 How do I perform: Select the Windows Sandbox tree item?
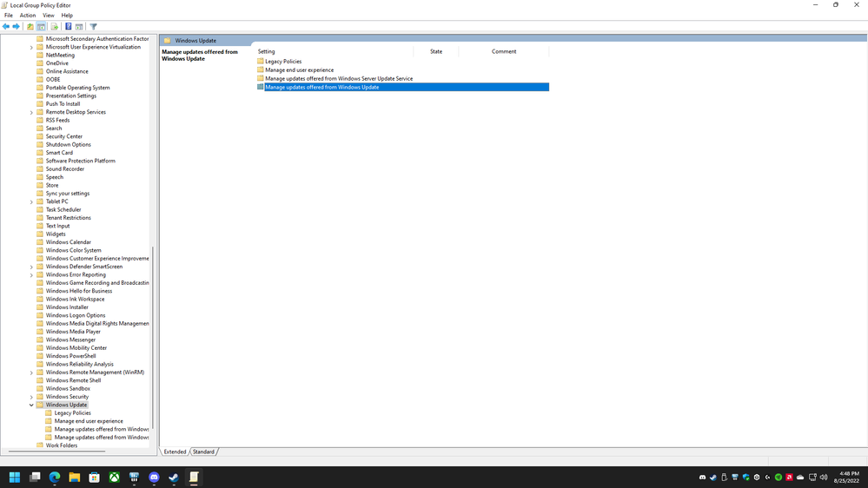[x=68, y=388]
